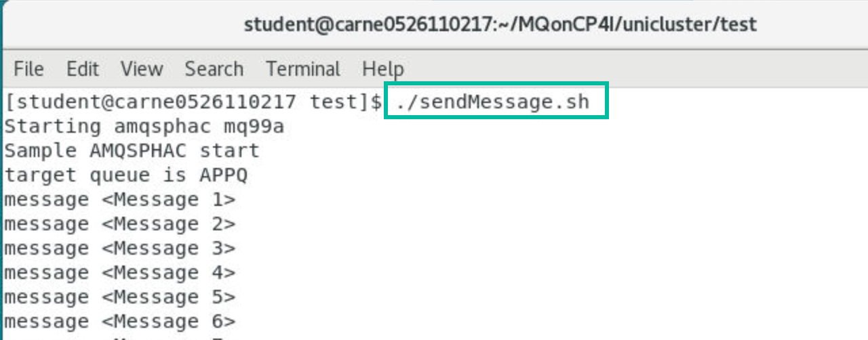Click the 'message <Message 3>' line
The height and width of the screenshot is (340, 868).
click(120, 249)
